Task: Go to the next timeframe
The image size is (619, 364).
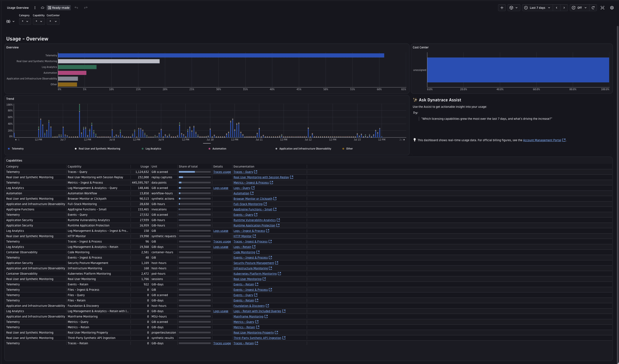Action: [564, 8]
